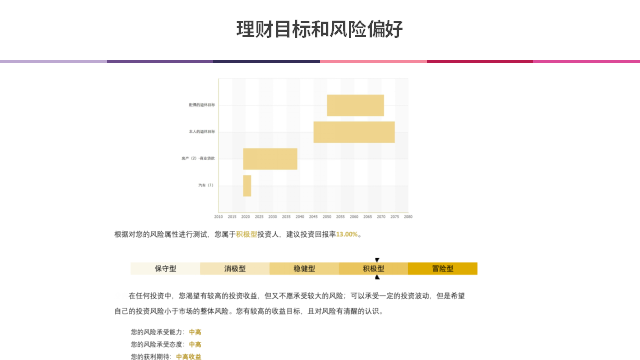This screenshot has width=640, height=360.
Task: Click the 中高 value for 风险承受能力
Action: click(x=195, y=332)
